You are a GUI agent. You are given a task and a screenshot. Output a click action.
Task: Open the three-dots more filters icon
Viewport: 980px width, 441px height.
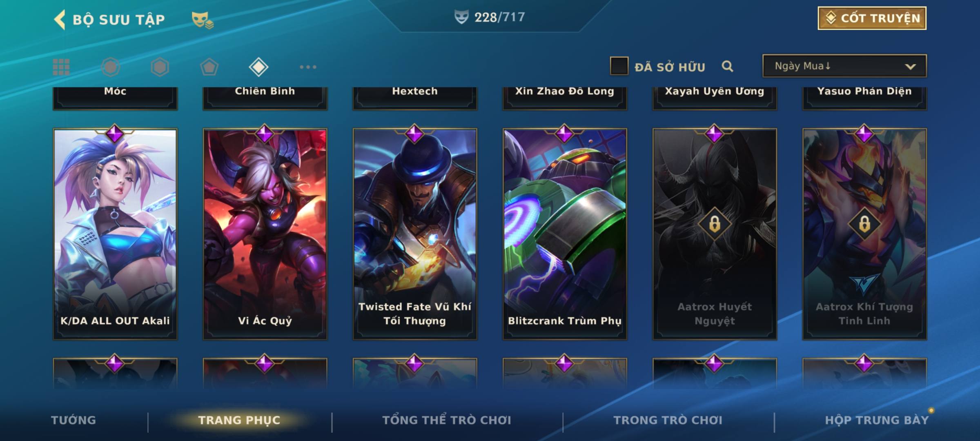308,67
